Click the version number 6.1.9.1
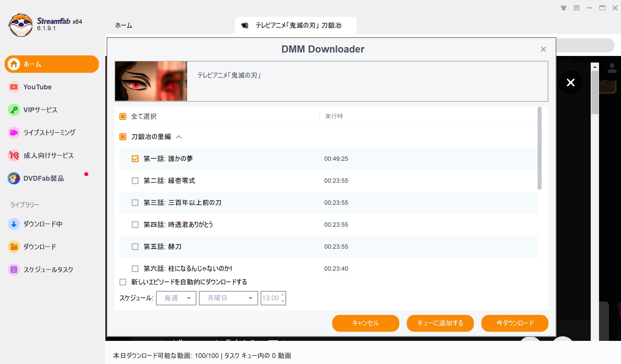Viewport: 621px width, 364px height. tap(46, 28)
